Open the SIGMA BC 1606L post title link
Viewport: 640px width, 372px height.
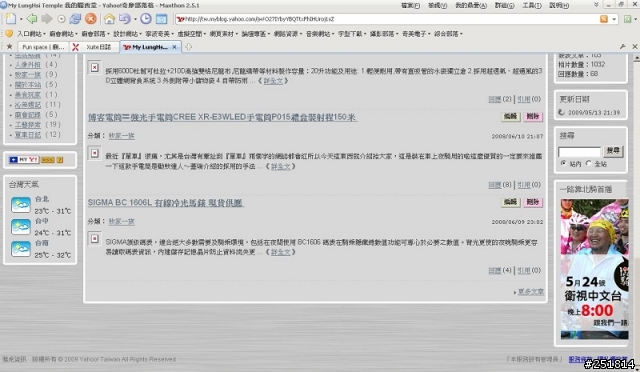(x=165, y=203)
